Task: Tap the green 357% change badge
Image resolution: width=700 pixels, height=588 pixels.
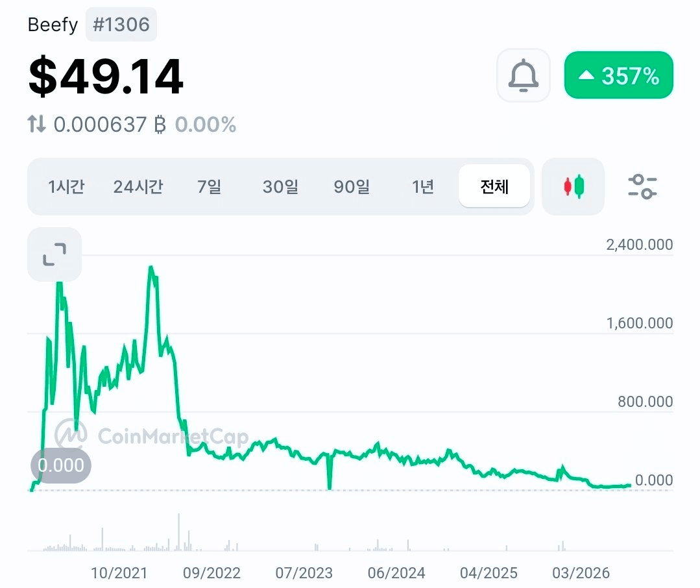Action: click(619, 75)
